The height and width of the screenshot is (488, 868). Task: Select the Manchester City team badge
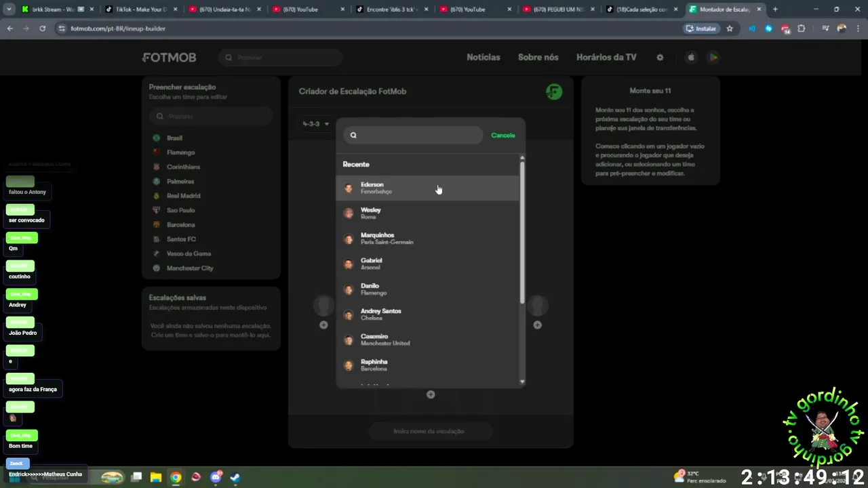pyautogui.click(x=157, y=268)
